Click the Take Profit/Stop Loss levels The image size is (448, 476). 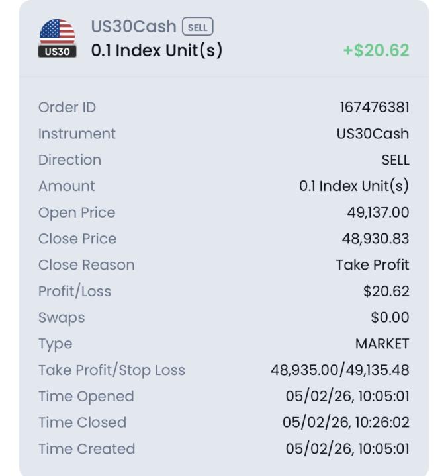tap(339, 370)
